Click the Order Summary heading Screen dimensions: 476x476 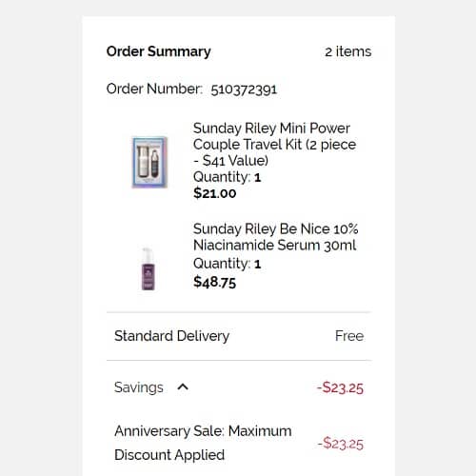[159, 51]
